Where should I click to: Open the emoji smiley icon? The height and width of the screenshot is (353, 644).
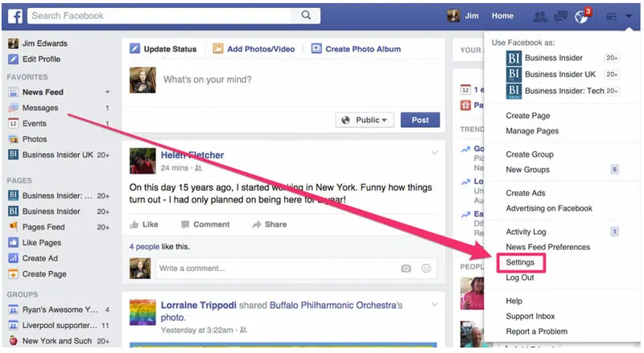tap(427, 269)
